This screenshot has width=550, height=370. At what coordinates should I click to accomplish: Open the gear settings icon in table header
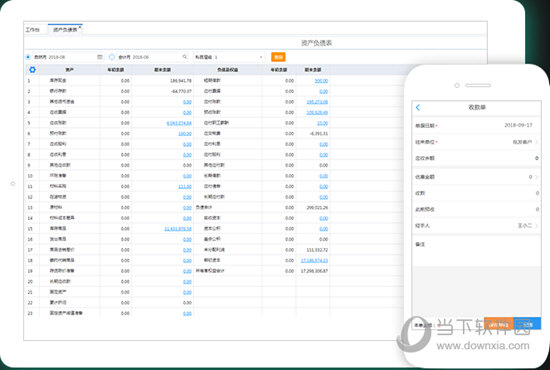(32, 70)
